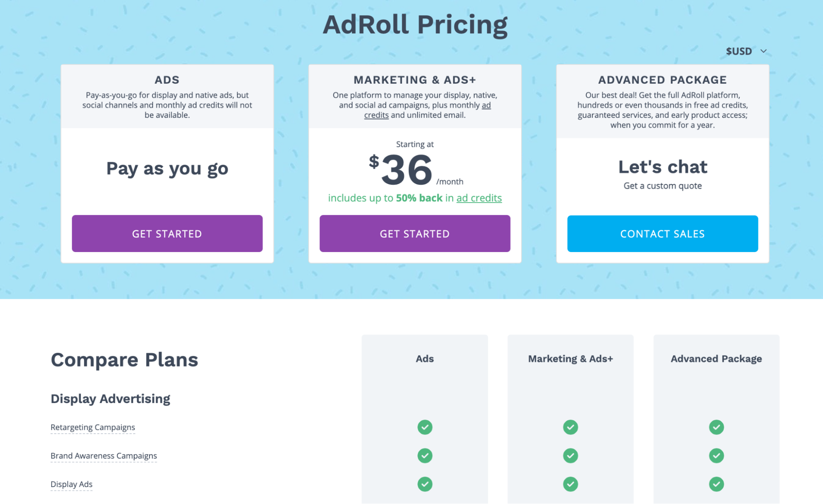Click Marketing & Ads+ checkmark for Brand Awareness Campaigns
This screenshot has height=504, width=823.
point(571,456)
